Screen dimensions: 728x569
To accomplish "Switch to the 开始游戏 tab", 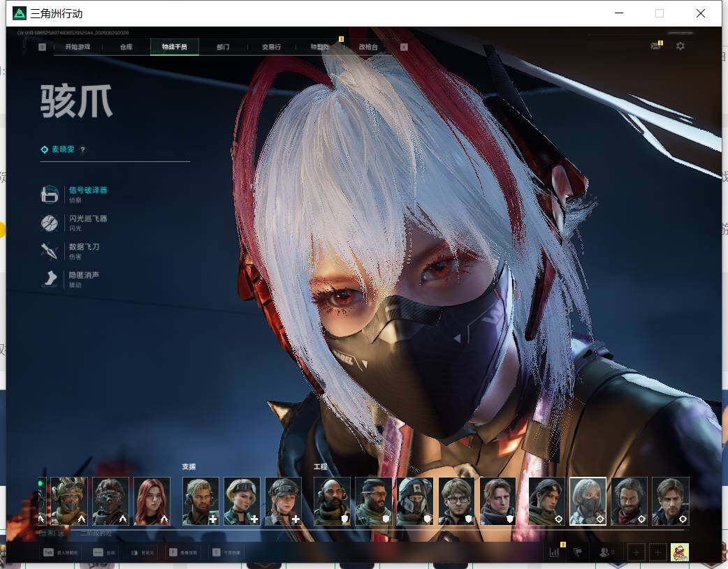I will tap(78, 47).
